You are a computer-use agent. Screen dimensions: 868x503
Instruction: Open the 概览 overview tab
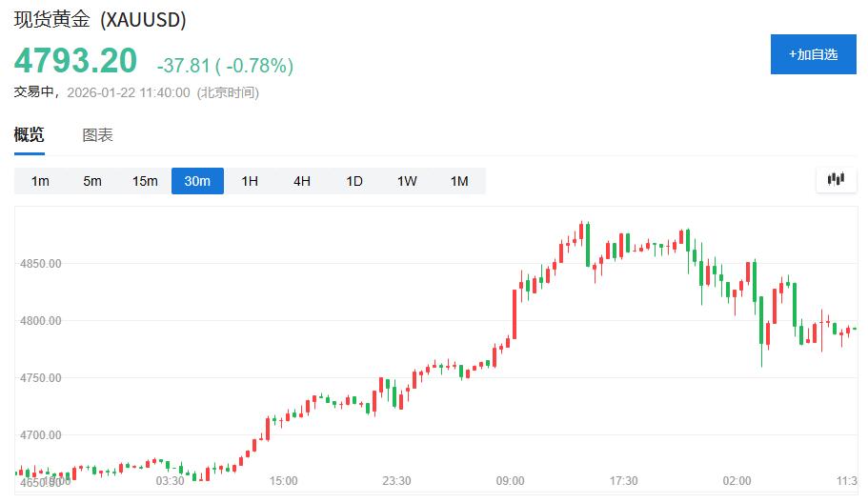tap(29, 134)
